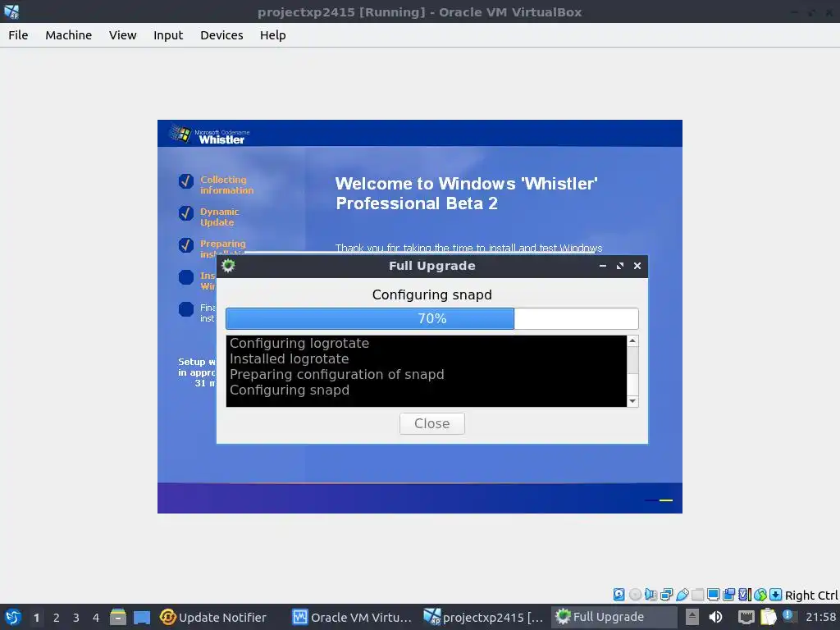Click the clipboard manager tray icon
The height and width of the screenshot is (630, 840).
(768, 617)
